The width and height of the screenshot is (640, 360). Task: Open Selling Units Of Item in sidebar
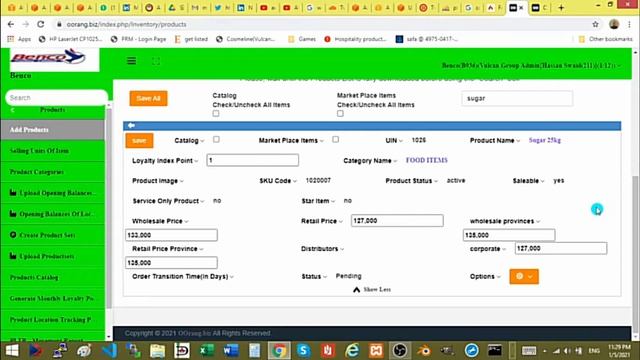tap(53, 151)
